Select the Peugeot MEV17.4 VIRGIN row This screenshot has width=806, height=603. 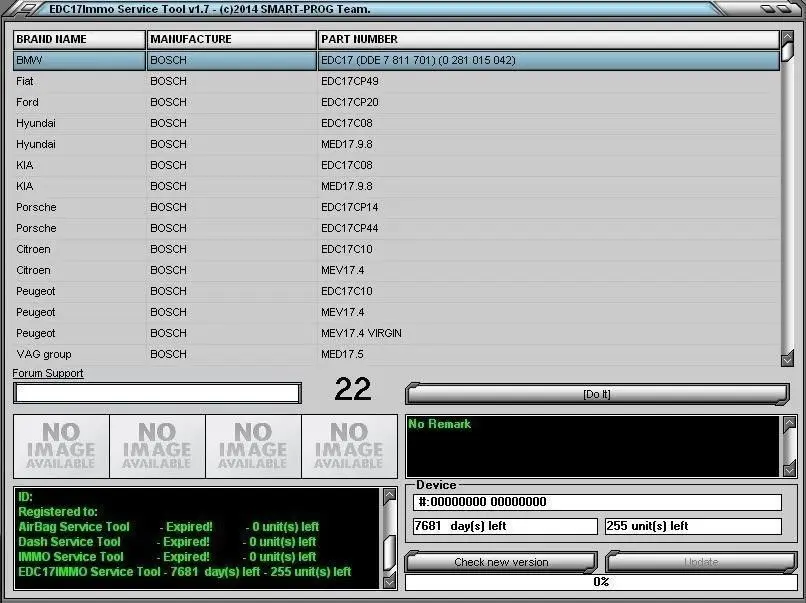396,333
